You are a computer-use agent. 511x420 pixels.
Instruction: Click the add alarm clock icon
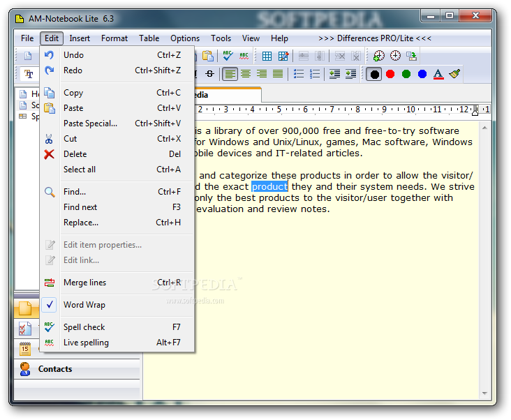378,56
